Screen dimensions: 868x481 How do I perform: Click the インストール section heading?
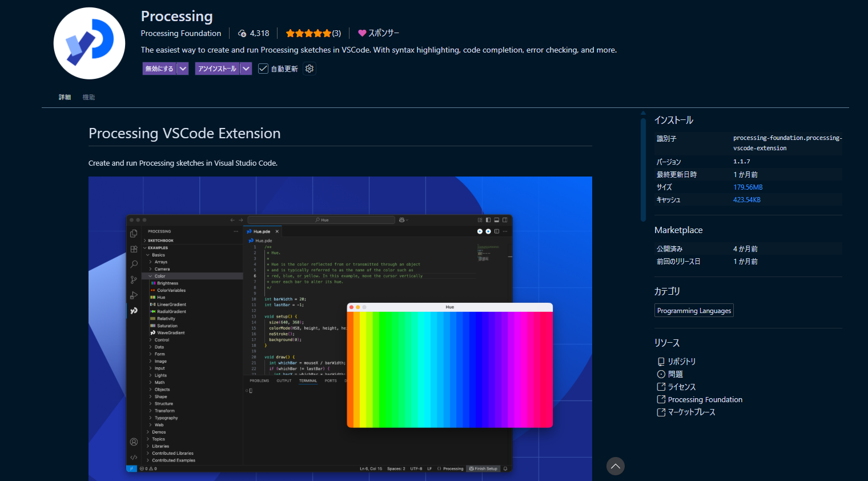[674, 120]
